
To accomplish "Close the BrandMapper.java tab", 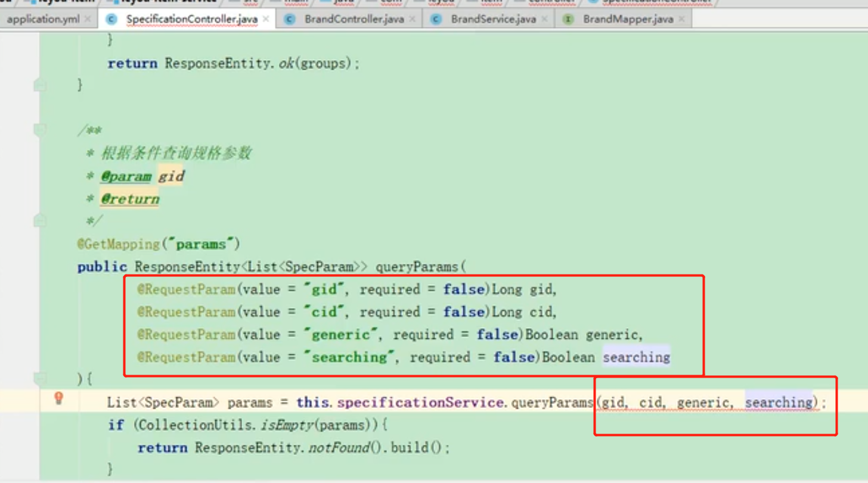I will coord(681,19).
